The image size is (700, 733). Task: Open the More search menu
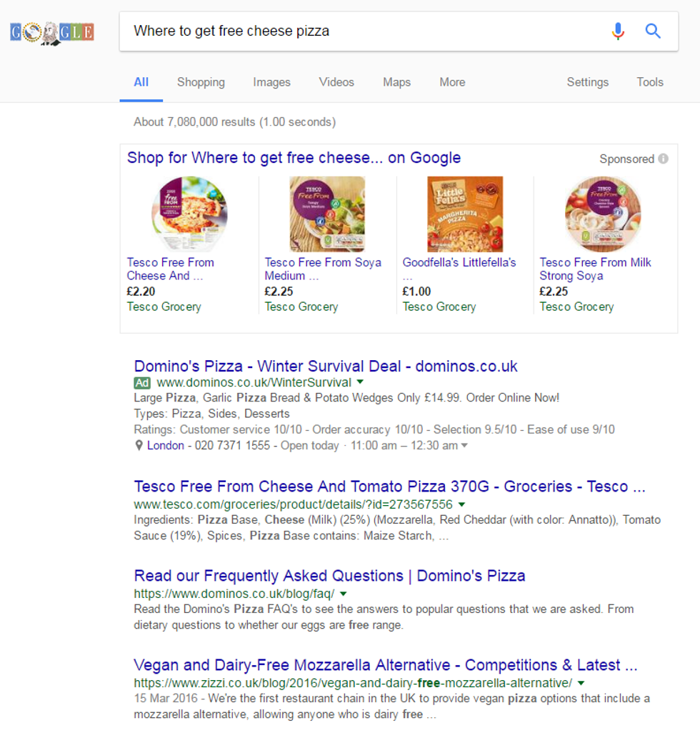(x=452, y=82)
